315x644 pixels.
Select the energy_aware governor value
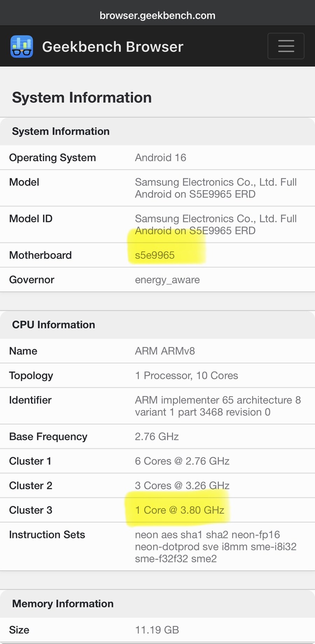(x=167, y=280)
